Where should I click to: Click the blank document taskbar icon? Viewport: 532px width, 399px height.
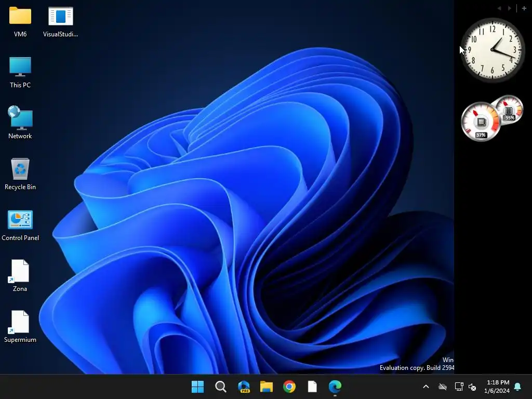pyautogui.click(x=312, y=387)
